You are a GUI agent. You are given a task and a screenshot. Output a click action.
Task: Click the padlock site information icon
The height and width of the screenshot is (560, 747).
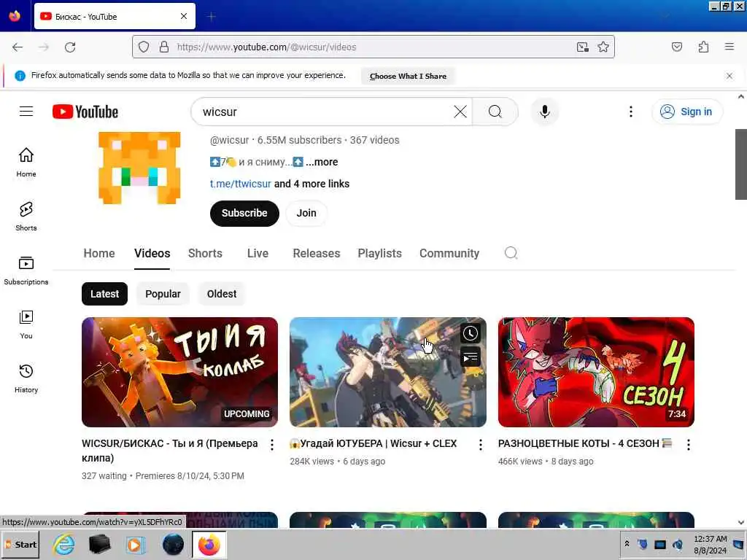[x=164, y=47]
